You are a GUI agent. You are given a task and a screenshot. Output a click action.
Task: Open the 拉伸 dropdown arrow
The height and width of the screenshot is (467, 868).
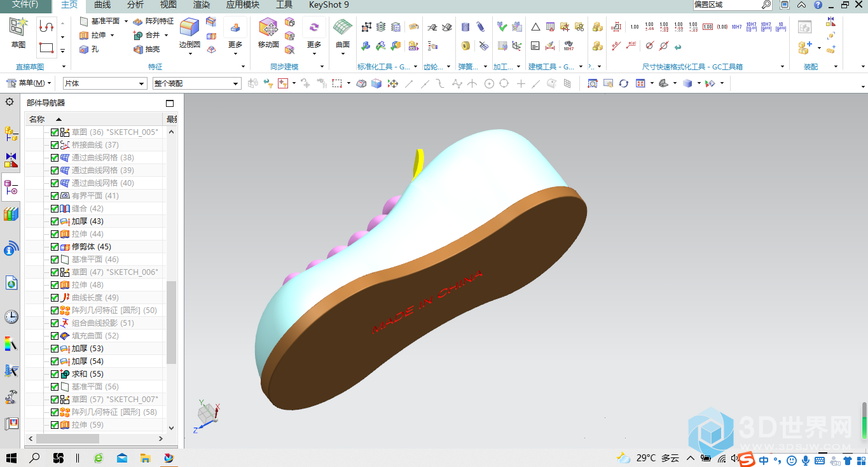pos(113,35)
